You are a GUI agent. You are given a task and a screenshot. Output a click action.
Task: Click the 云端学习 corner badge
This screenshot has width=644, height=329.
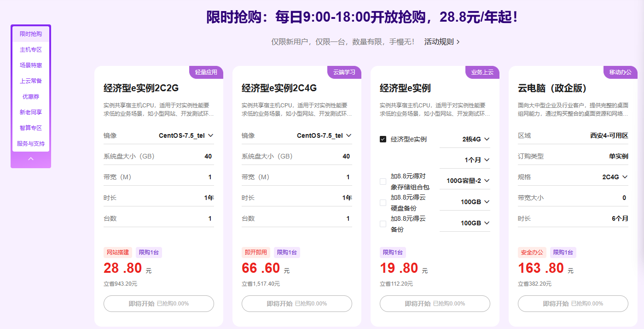(x=344, y=72)
